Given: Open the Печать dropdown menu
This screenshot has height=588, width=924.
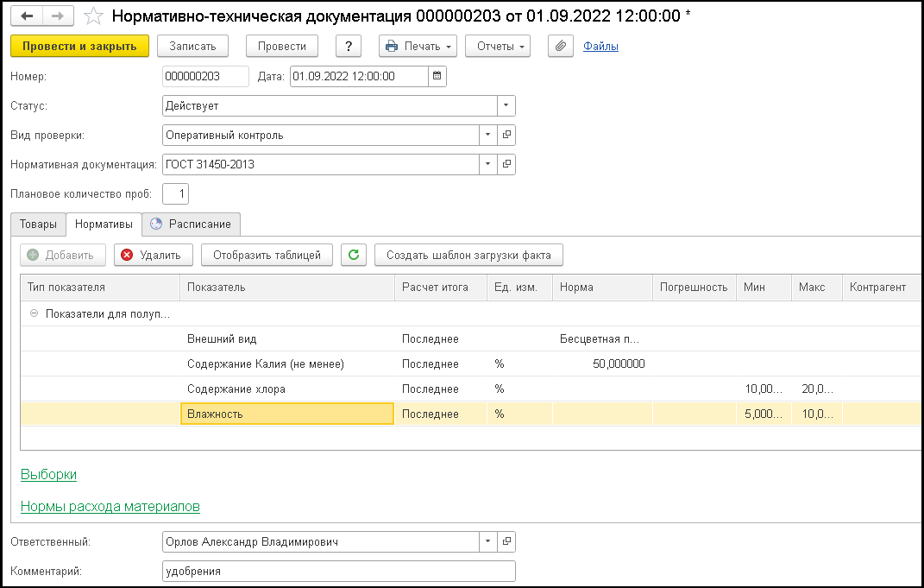Looking at the screenshot, I should [x=418, y=47].
